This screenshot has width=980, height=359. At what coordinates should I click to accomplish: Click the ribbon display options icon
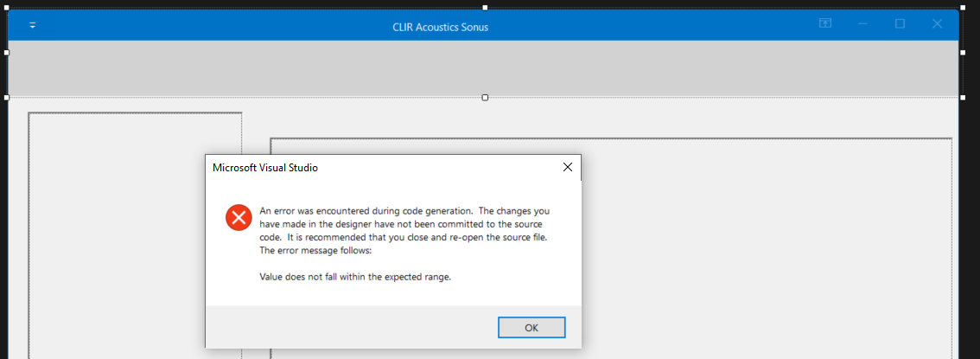[x=825, y=24]
